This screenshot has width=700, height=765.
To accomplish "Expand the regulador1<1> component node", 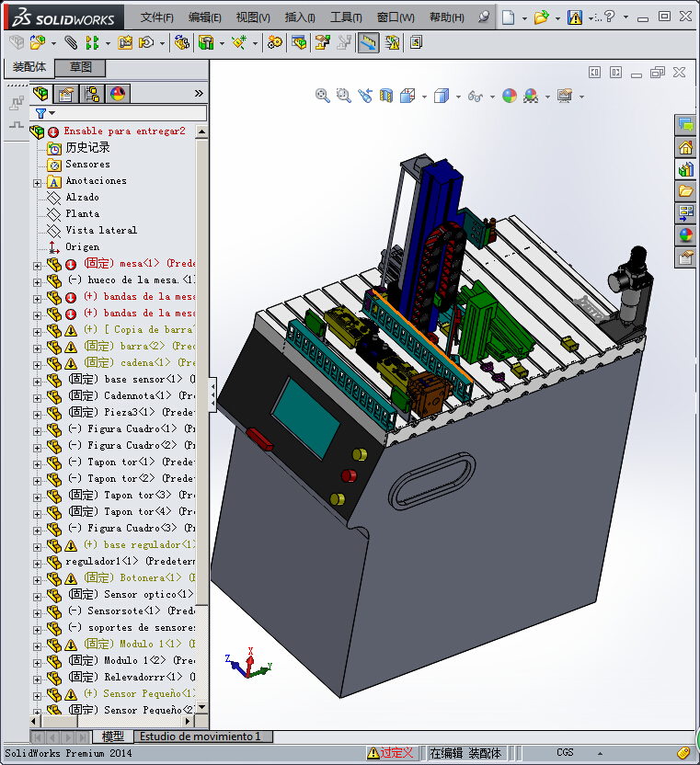I will pos(37,564).
